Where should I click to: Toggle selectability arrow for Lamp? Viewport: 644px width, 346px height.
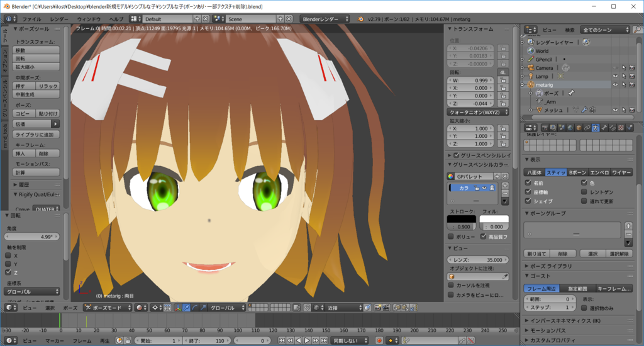(623, 76)
